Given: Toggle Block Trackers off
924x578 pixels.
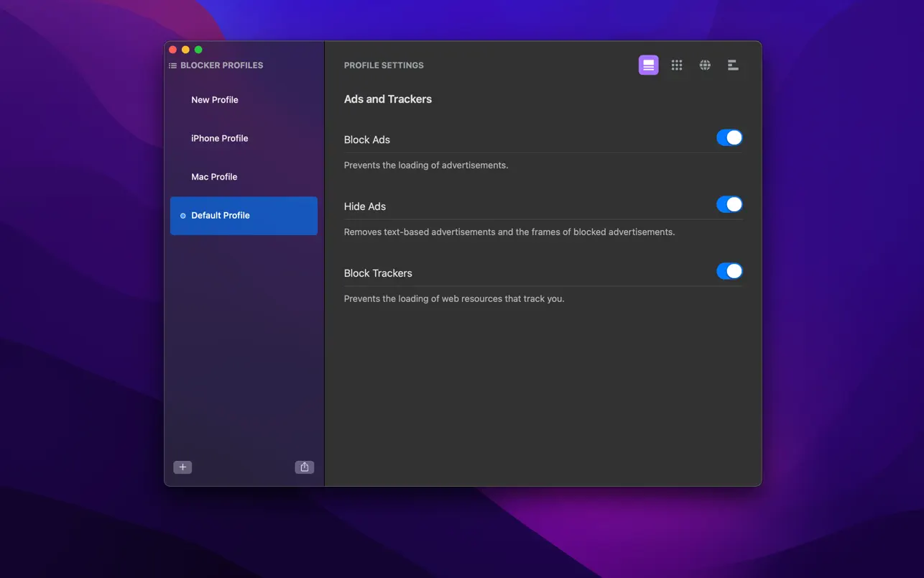Looking at the screenshot, I should coord(729,272).
